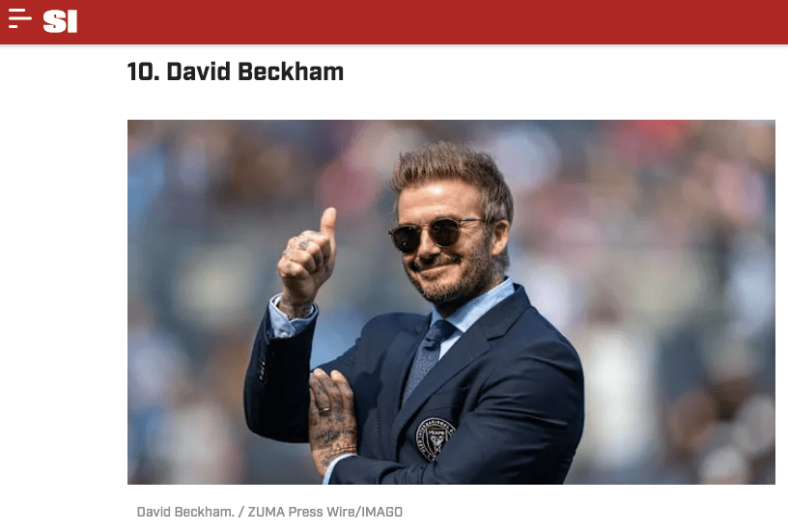Click the 'ZUMA Press Wire/IMAGO' photo credit
The image size is (788, 532).
tap(325, 512)
